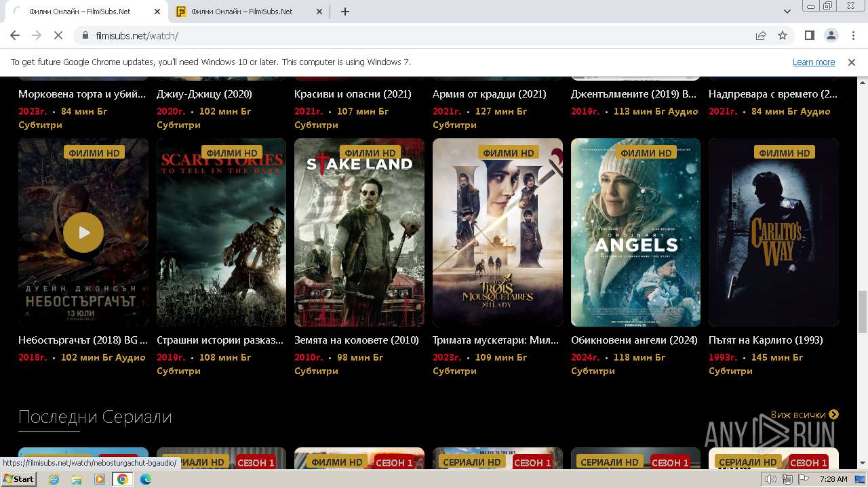
Task: Open title Тримата мускетари: Мил...
Action: pos(496,340)
